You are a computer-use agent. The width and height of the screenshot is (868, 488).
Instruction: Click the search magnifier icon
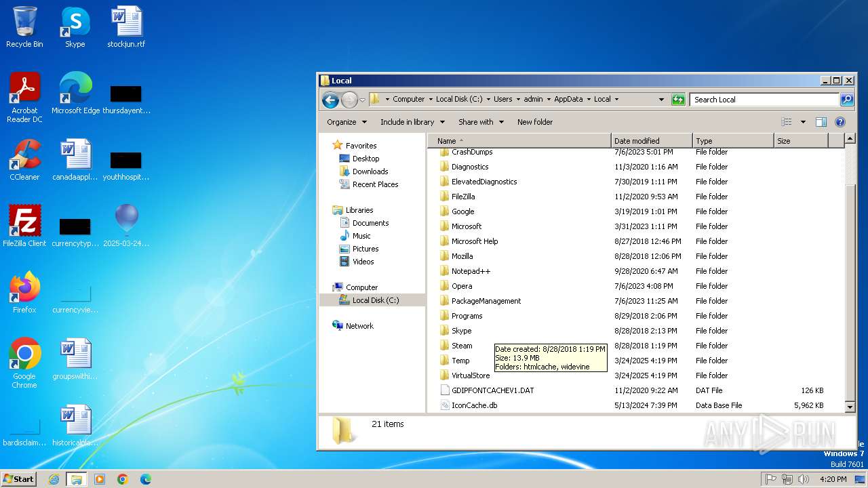pos(847,100)
